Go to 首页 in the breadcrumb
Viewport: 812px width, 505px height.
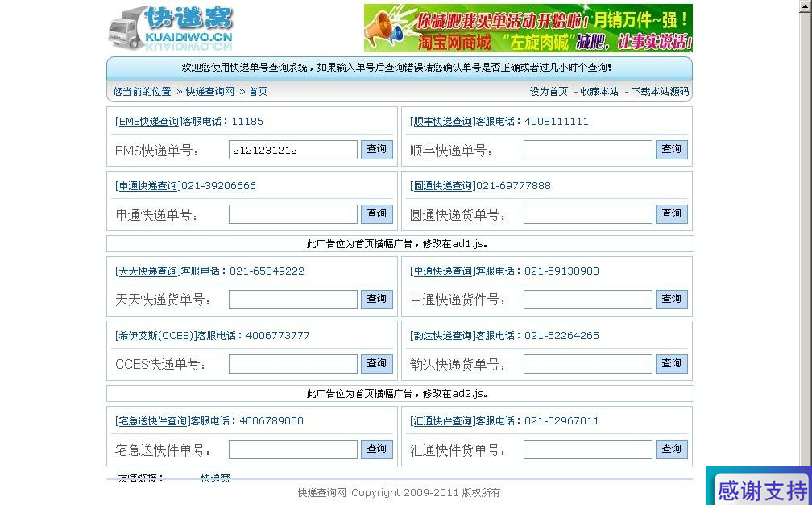[258, 92]
